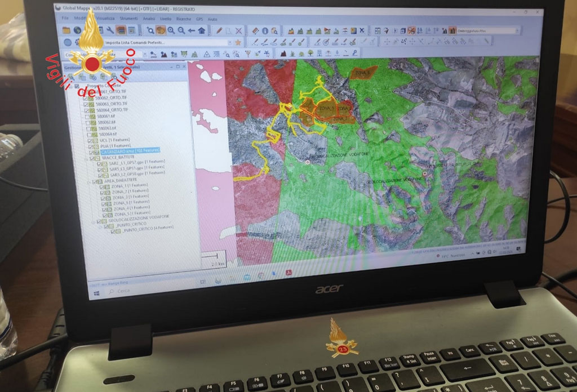The height and width of the screenshot is (392, 577).
Task: Select the Pan hand grab tool
Action: click(x=161, y=30)
